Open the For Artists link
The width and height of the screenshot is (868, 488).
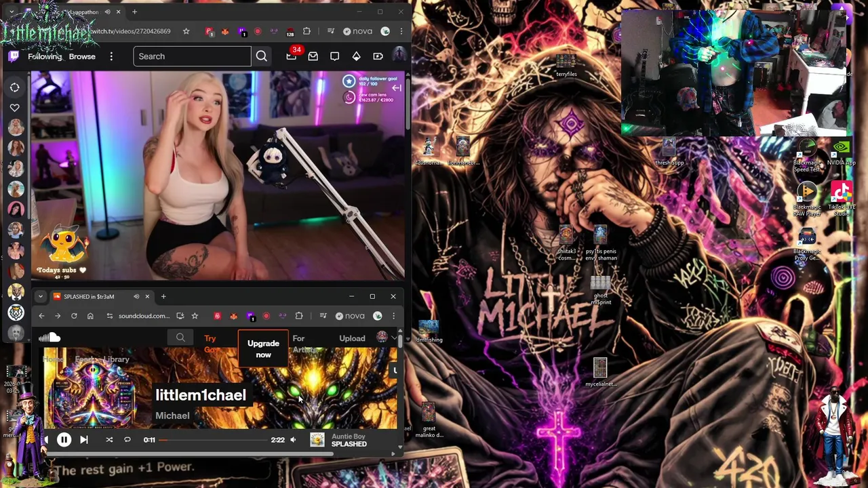coord(304,344)
